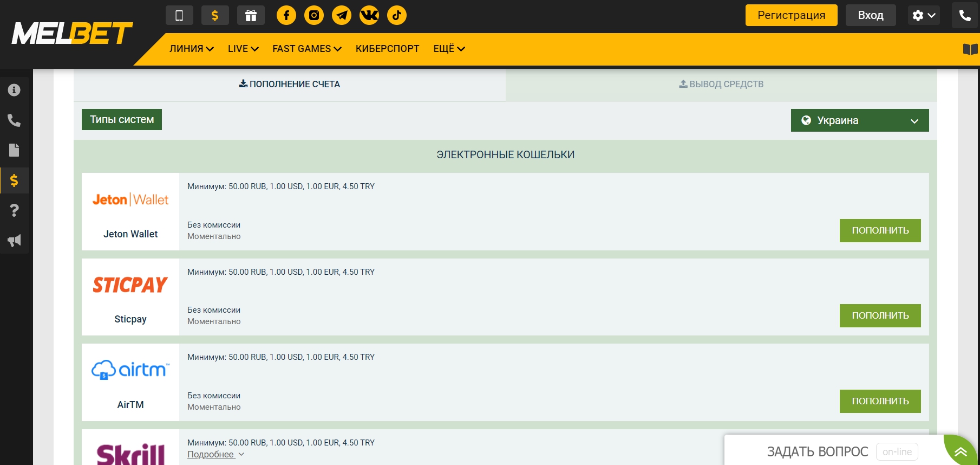Open the Instagram social icon
980x465 pixels.
pyautogui.click(x=314, y=15)
